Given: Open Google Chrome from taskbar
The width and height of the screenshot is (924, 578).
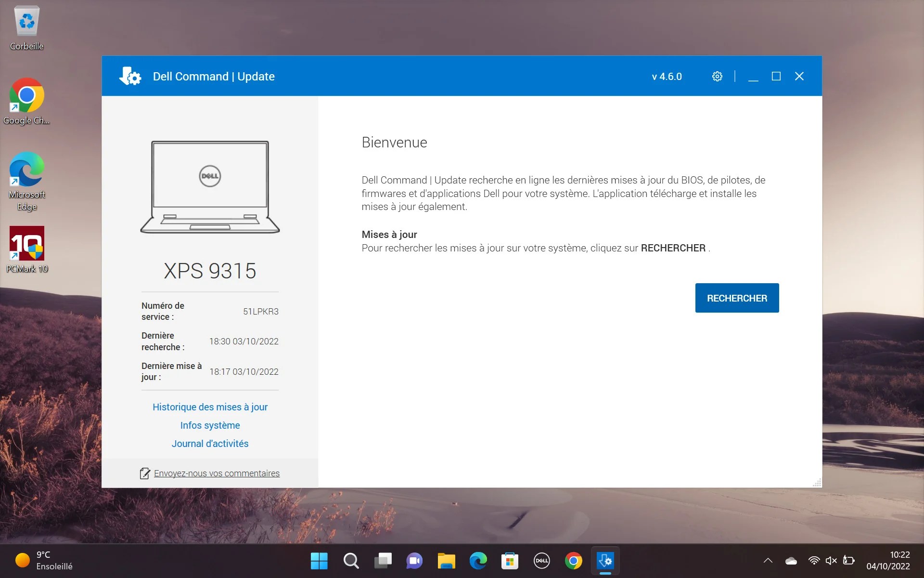Looking at the screenshot, I should 573,561.
